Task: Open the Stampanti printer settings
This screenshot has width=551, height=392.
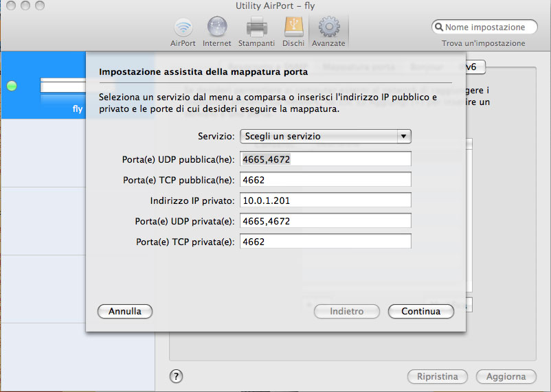Action: point(256,33)
